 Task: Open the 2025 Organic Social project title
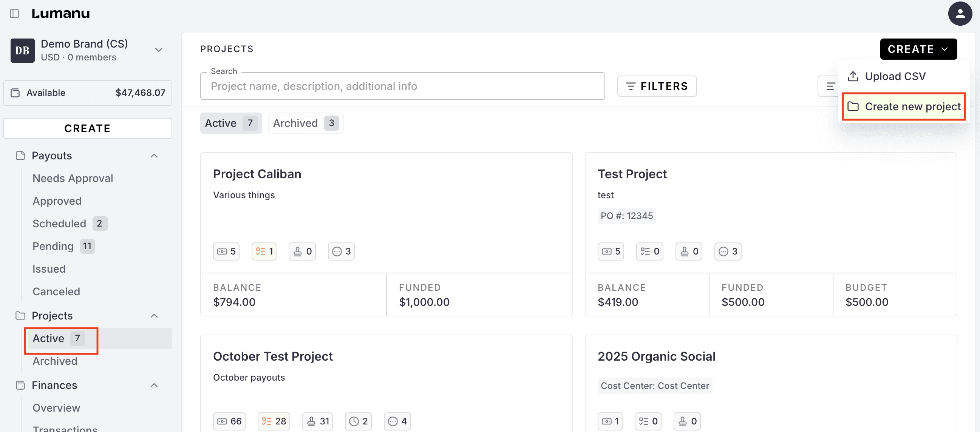656,357
